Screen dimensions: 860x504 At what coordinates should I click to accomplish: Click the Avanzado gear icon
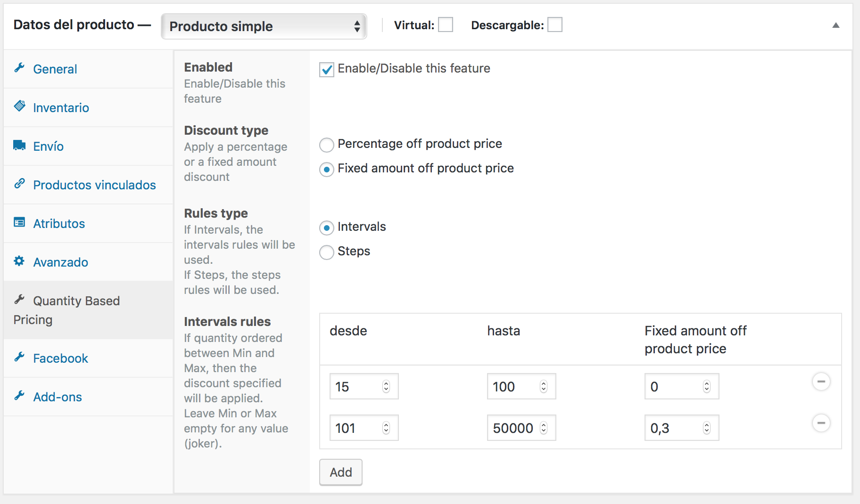click(x=19, y=261)
